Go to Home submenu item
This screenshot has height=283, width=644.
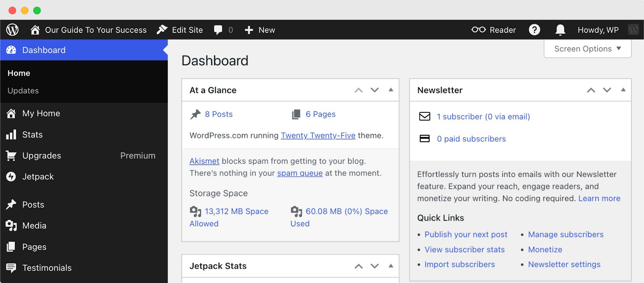click(19, 73)
